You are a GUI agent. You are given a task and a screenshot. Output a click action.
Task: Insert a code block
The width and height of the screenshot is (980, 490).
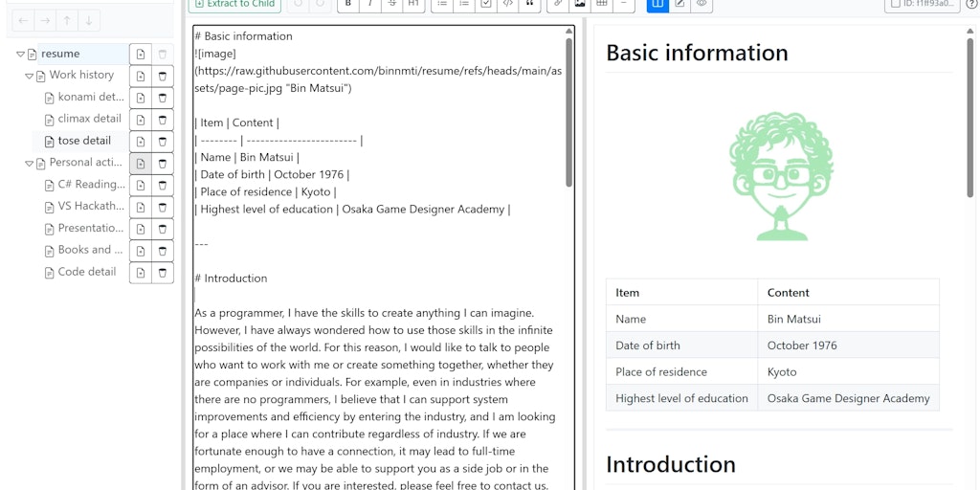tap(508, 3)
